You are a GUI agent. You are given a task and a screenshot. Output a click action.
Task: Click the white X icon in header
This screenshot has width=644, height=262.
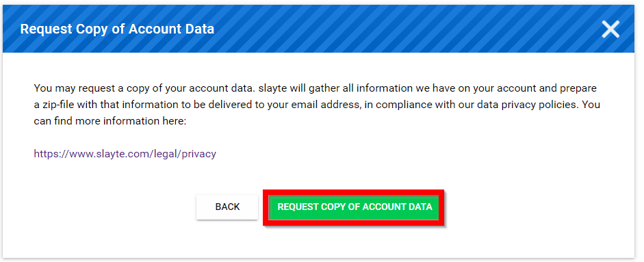coord(610,29)
